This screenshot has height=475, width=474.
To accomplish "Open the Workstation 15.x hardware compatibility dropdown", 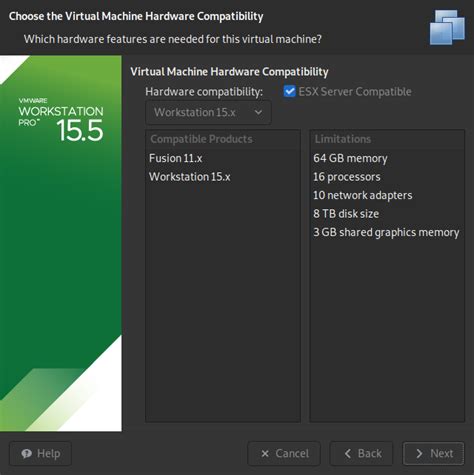I will tap(208, 113).
